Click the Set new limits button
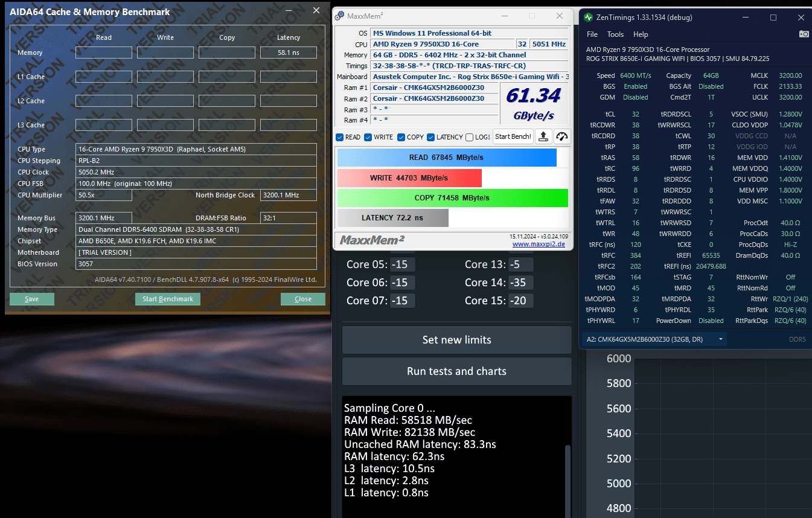Image resolution: width=812 pixels, height=518 pixels. 457,340
